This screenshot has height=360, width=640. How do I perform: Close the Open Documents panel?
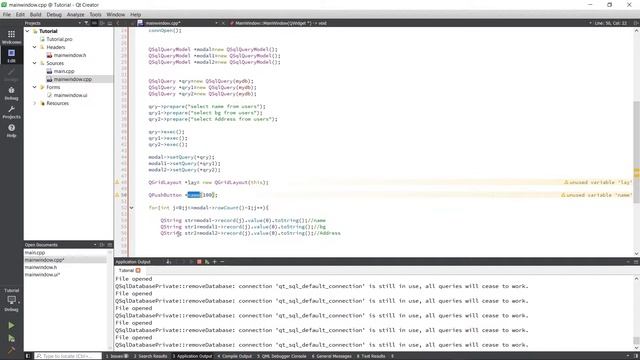click(x=109, y=245)
